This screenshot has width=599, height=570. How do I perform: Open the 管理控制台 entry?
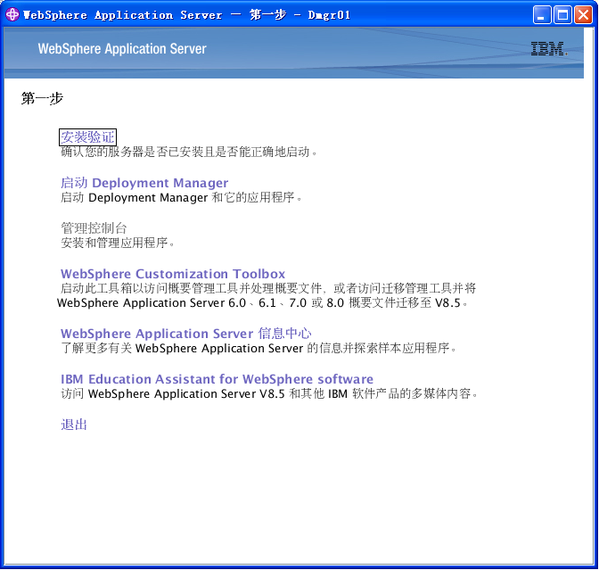[x=94, y=228]
